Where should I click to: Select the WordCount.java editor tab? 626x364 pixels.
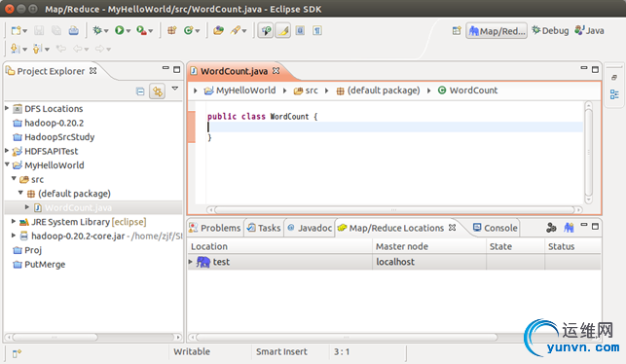[x=234, y=71]
